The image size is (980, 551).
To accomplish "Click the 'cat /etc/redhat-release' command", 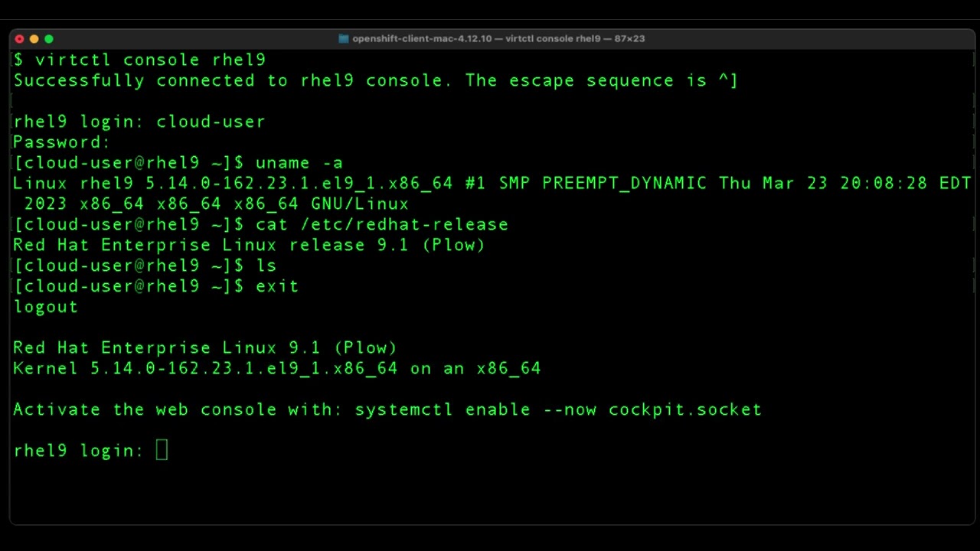I will point(381,225).
